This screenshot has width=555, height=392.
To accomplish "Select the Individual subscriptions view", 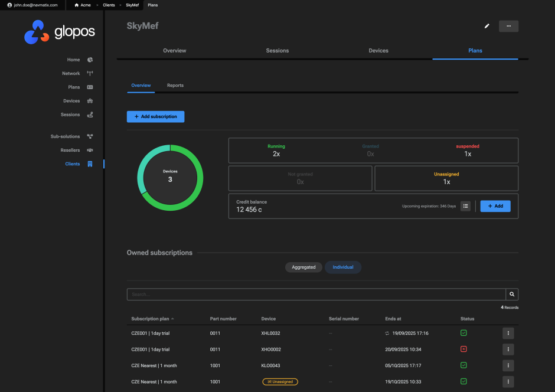I will pyautogui.click(x=343, y=267).
